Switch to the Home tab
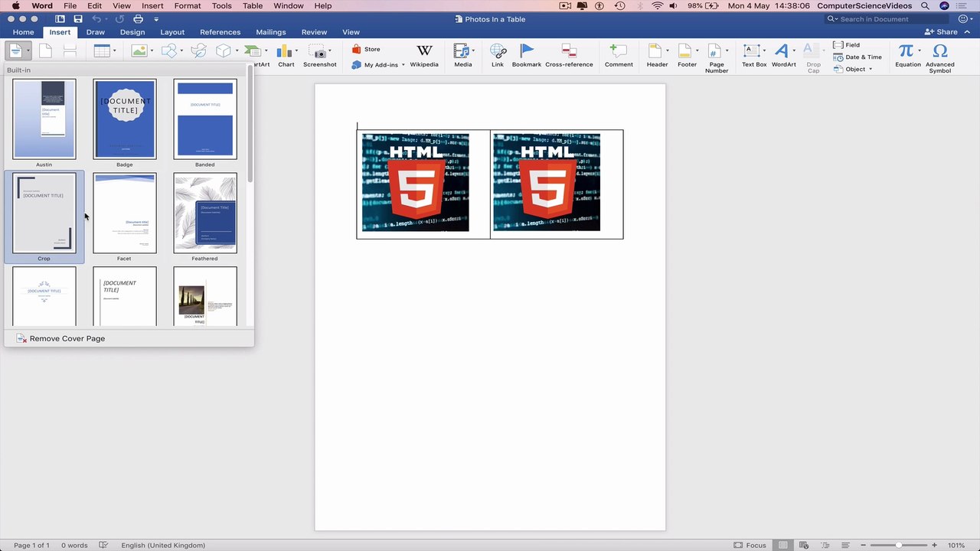This screenshot has height=551, width=980. [23, 32]
